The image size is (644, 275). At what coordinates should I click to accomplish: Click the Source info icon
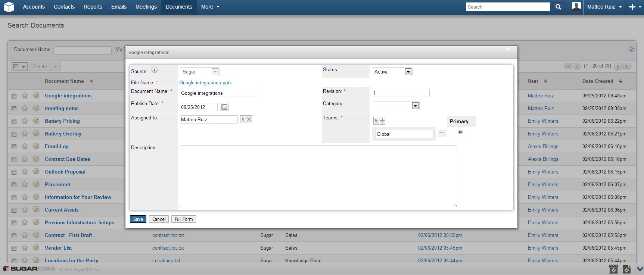tap(154, 70)
